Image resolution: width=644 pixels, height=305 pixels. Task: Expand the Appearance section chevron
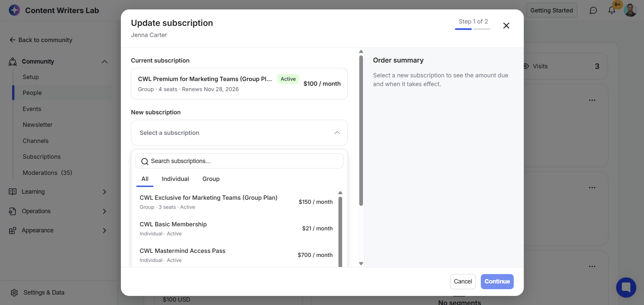(105, 230)
